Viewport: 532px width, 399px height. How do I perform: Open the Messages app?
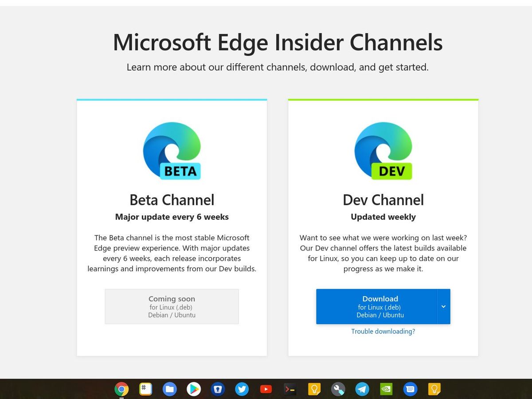pos(410,389)
